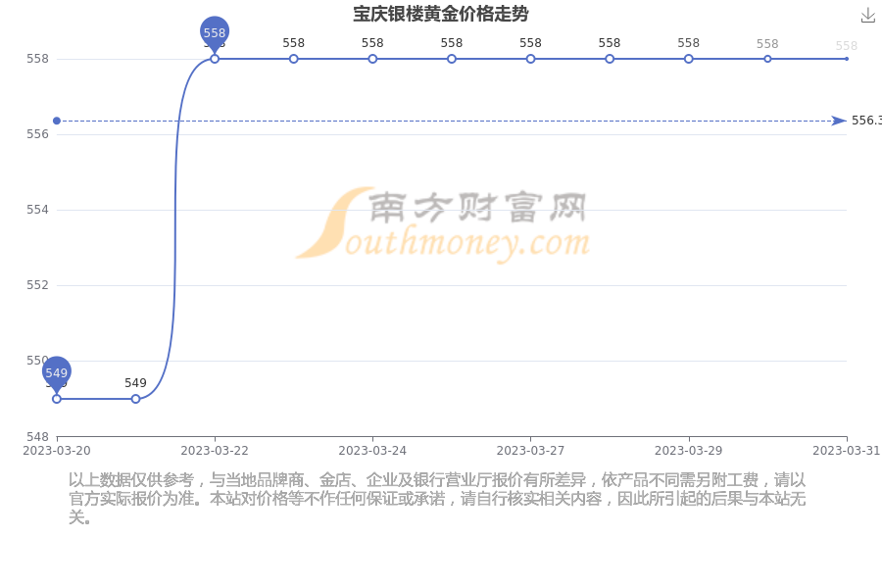This screenshot has width=882, height=588.
Task: Click the y-axis label 548
Action: [x=37, y=437]
